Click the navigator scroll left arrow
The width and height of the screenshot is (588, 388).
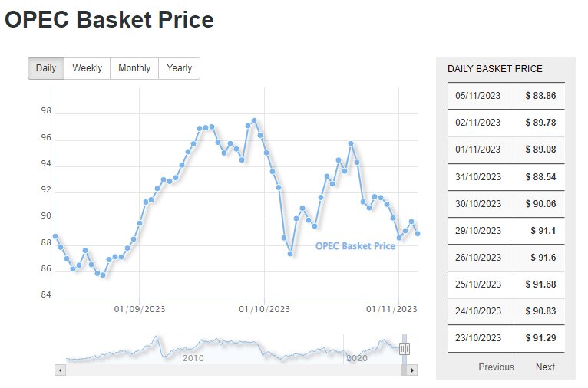[x=61, y=370]
